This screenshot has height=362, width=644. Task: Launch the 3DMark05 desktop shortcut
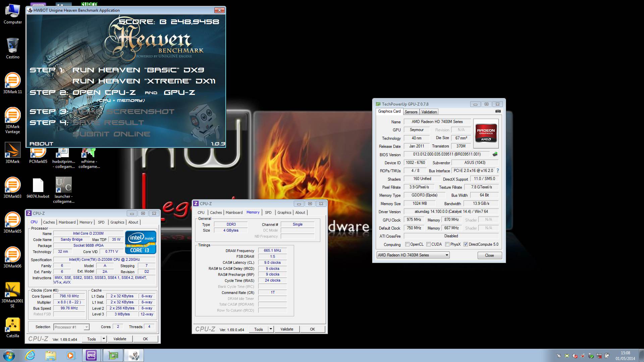click(12, 223)
